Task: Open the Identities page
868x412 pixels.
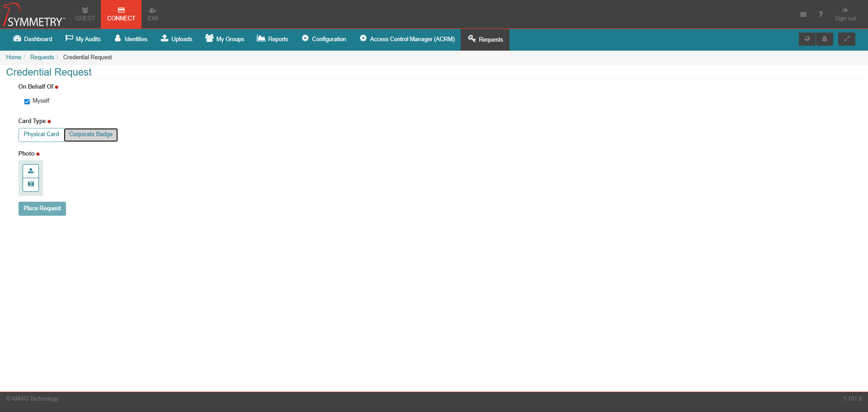Action: pyautogui.click(x=131, y=39)
